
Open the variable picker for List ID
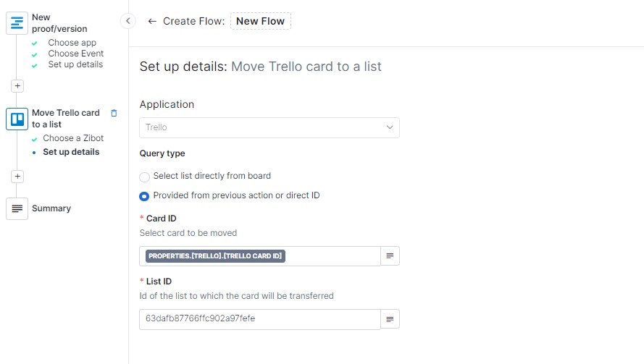point(390,318)
